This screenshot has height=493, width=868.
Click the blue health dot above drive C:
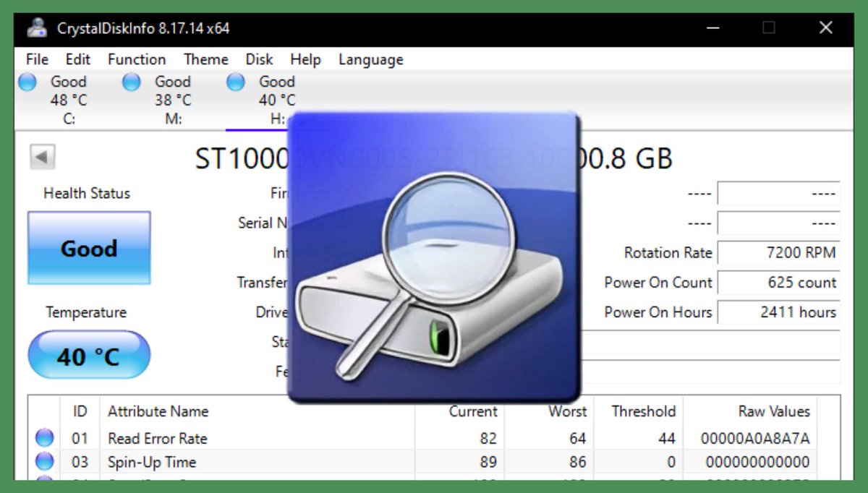(x=27, y=82)
